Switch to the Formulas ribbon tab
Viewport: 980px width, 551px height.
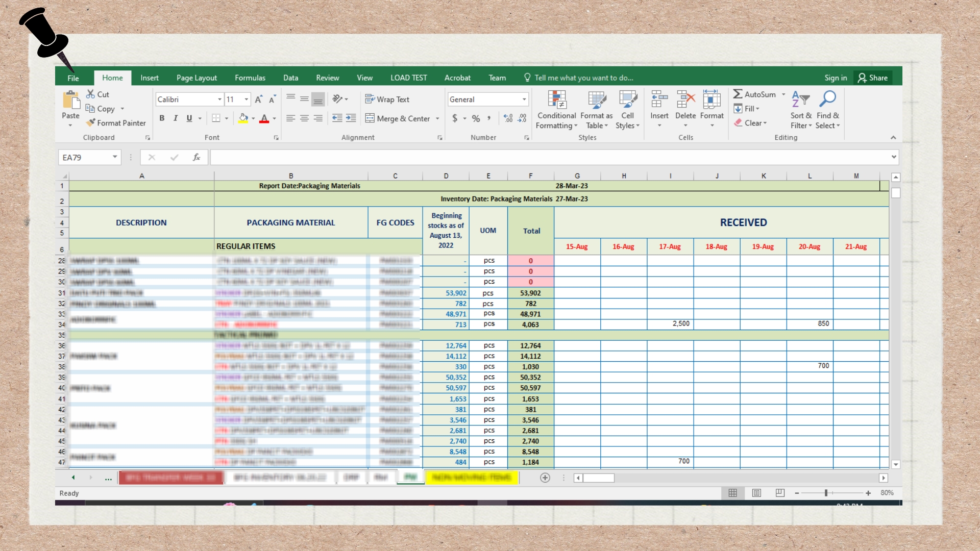coord(250,78)
